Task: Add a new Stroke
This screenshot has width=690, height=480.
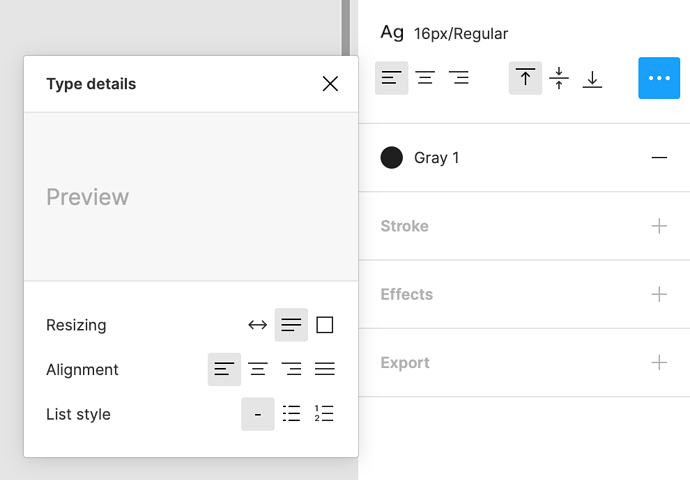Action: 659,226
